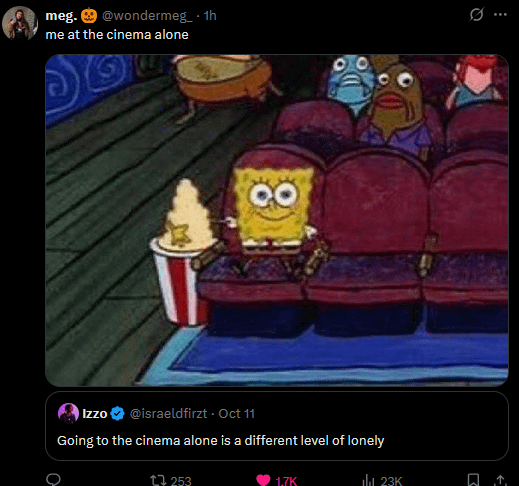The width and height of the screenshot is (519, 486).
Task: Bookmark this tweet
Action: point(473,480)
